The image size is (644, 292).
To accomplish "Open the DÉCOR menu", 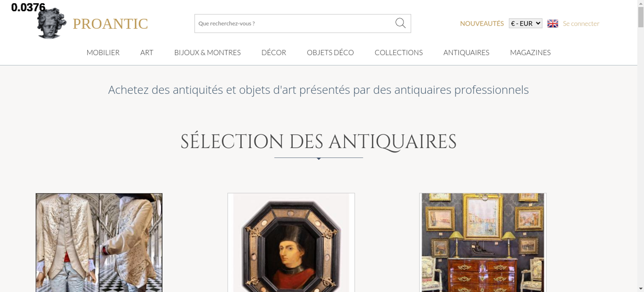I will pos(274,52).
